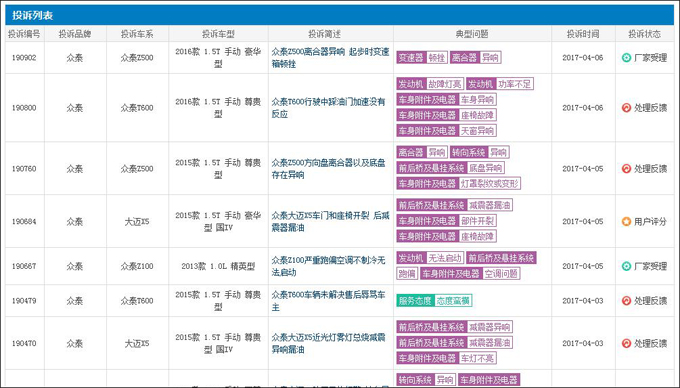Image resolution: width=680 pixels, height=388 pixels.
Task: Click the 离合器 异响 tag in row 190760
Action: point(422,152)
